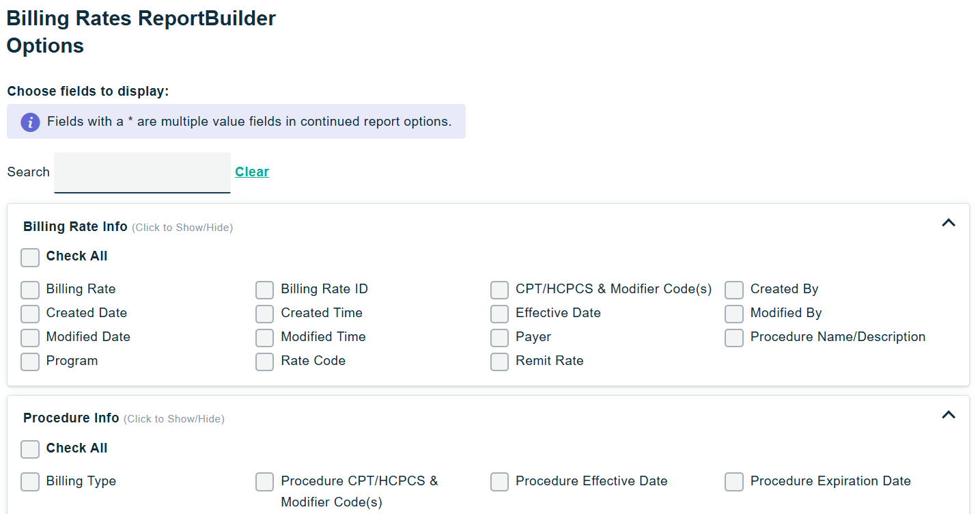The height and width of the screenshot is (514, 980).
Task: Check All in Billing Rate Info
Action: tap(30, 258)
